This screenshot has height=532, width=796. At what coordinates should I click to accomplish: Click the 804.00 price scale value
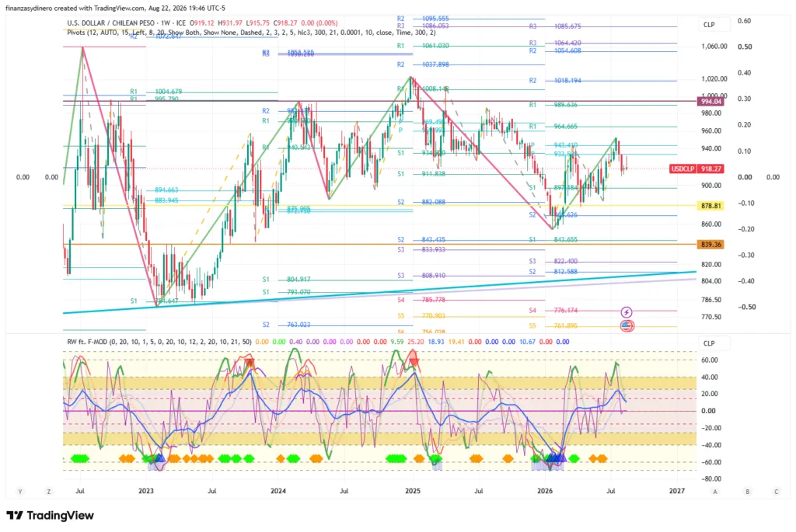[x=710, y=280]
